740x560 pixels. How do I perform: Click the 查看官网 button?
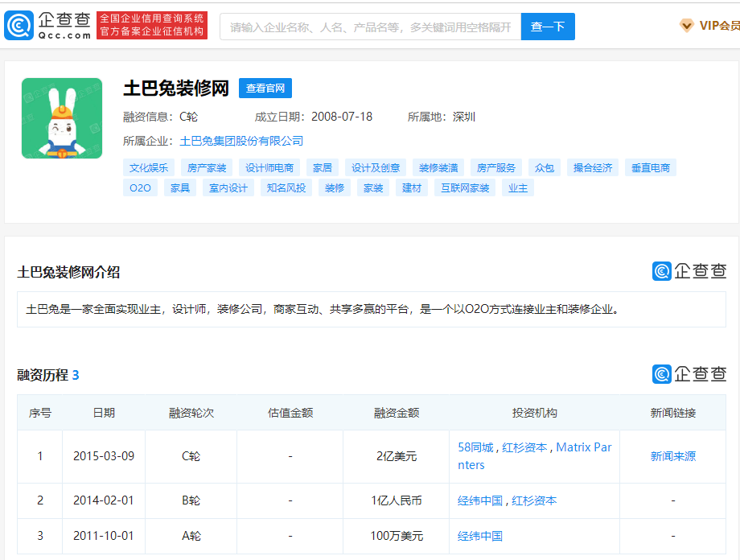(265, 89)
